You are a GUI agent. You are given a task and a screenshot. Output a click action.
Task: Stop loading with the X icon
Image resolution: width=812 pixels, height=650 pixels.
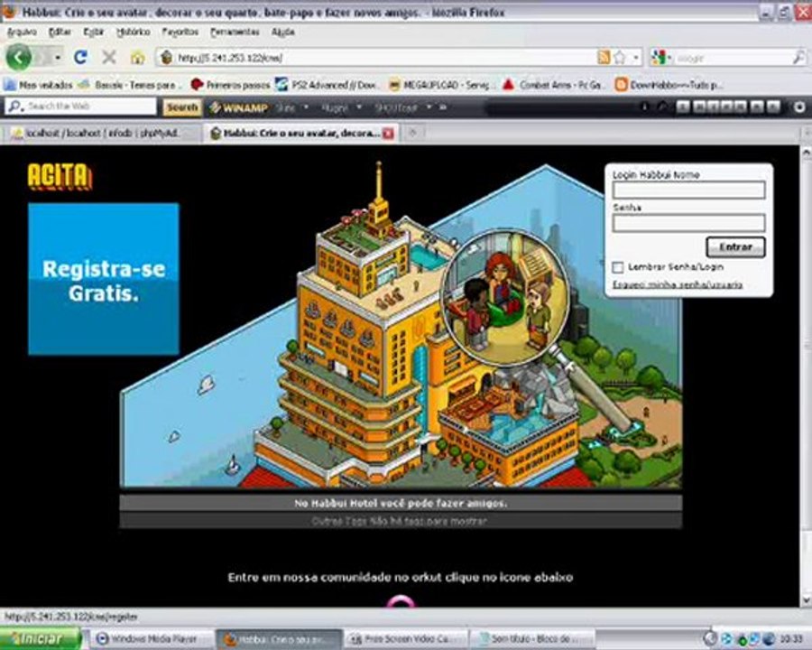tap(109, 57)
